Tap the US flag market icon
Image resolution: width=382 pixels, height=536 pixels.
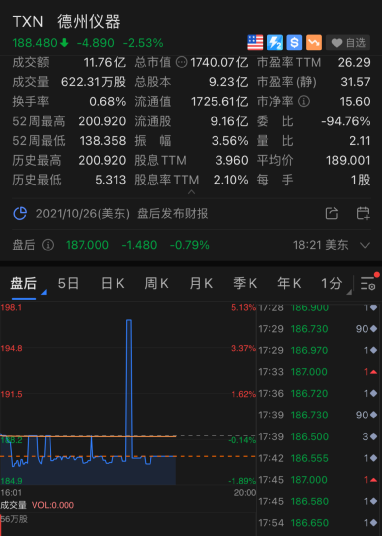tap(255, 43)
